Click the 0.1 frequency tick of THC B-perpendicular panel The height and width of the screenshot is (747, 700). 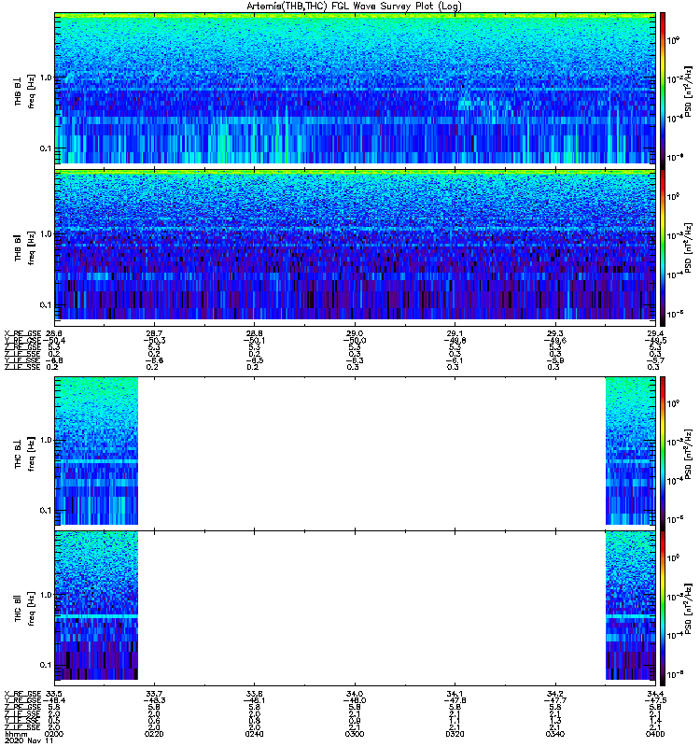tap(45, 511)
